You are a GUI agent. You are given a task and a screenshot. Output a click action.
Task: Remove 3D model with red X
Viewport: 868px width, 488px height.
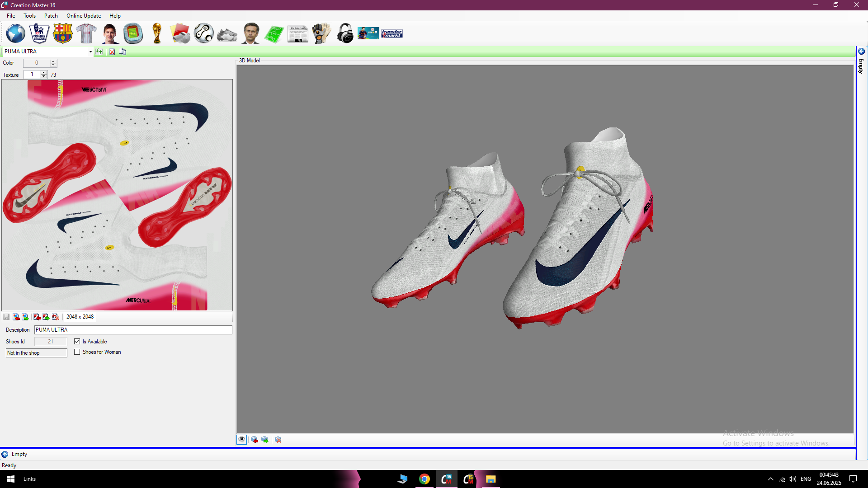point(278,440)
